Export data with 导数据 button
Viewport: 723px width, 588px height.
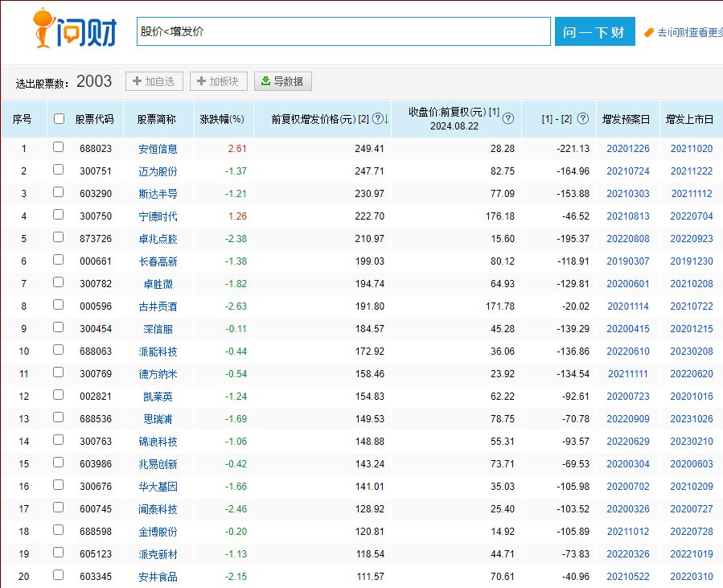pyautogui.click(x=282, y=81)
